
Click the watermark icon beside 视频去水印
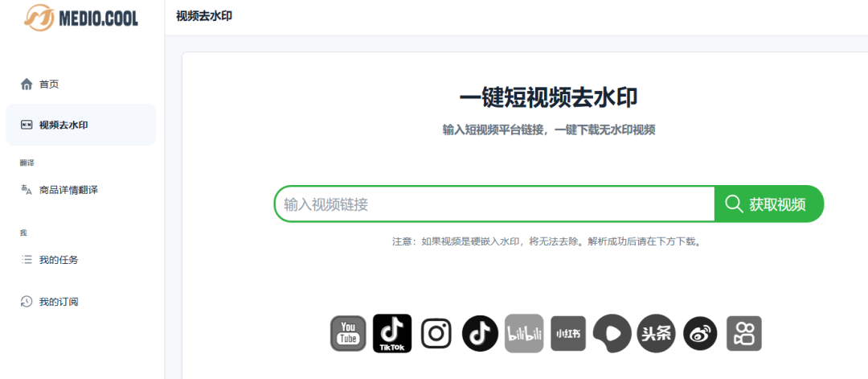click(x=27, y=125)
